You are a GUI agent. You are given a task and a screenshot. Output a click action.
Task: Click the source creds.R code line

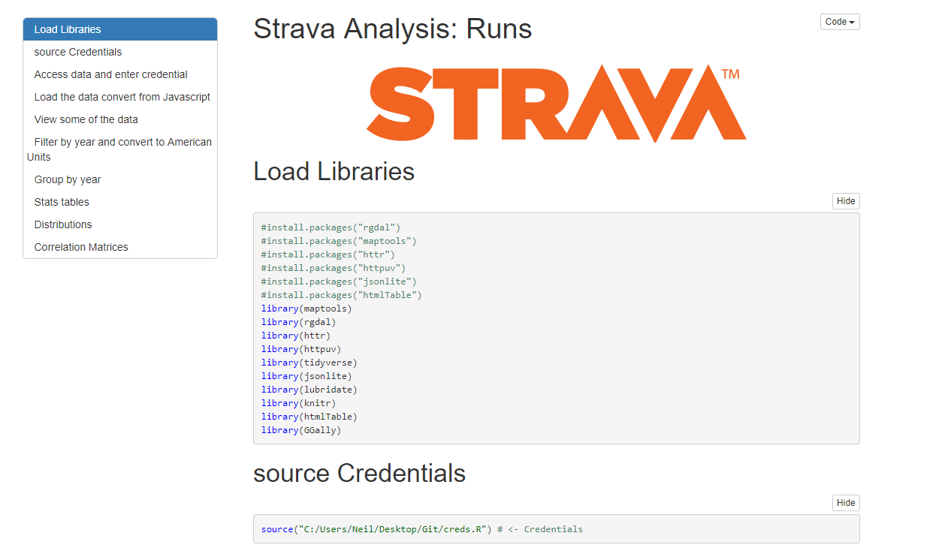(422, 529)
